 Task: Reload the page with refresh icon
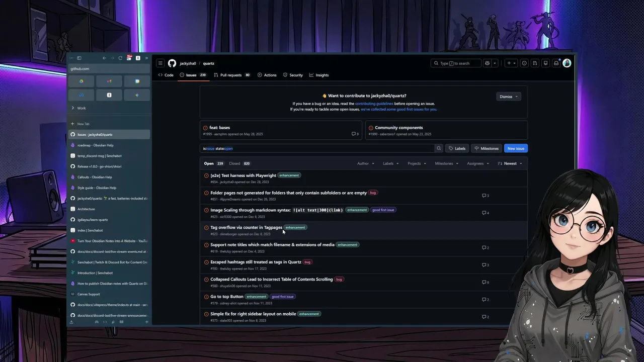click(120, 58)
